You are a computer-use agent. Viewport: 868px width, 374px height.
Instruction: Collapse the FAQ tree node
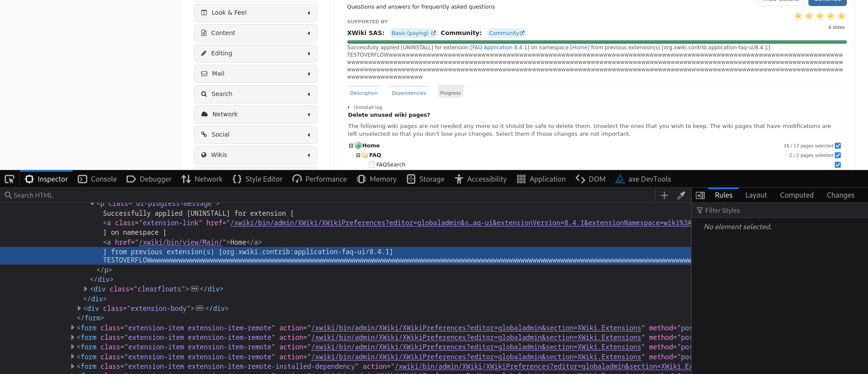pos(358,155)
